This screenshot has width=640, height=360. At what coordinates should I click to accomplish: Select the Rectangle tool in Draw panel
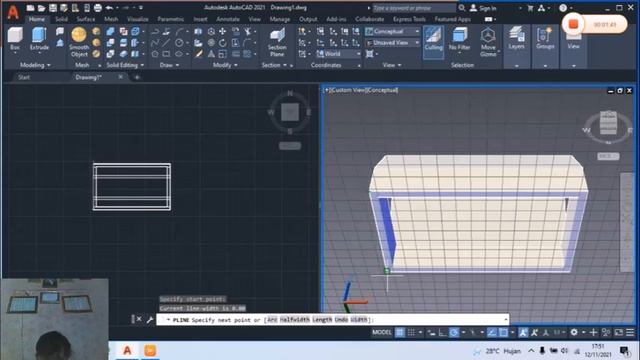166,54
